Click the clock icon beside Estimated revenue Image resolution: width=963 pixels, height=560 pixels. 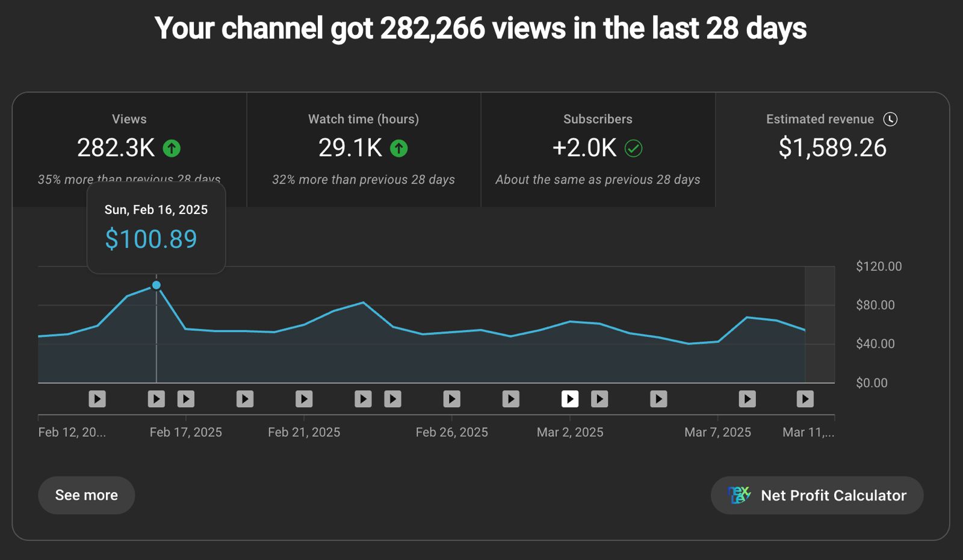(x=890, y=119)
